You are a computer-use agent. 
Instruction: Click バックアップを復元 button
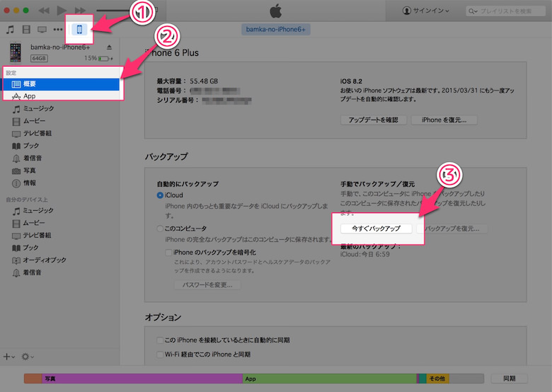click(452, 229)
